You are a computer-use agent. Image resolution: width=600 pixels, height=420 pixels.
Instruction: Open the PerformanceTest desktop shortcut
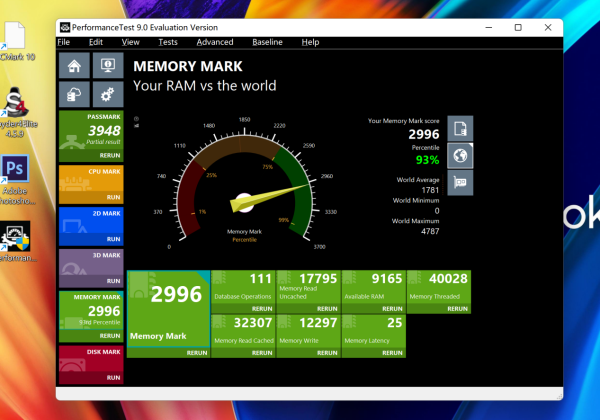[x=15, y=241]
